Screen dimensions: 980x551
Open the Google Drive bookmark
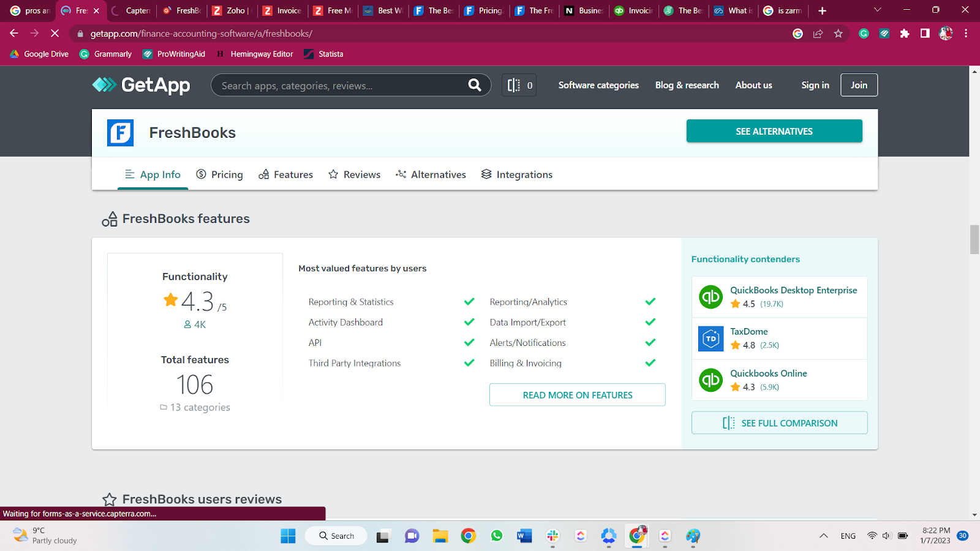click(39, 54)
